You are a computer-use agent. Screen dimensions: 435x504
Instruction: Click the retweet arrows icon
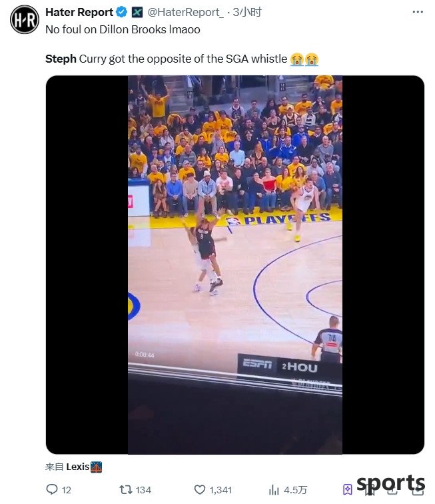(126, 489)
